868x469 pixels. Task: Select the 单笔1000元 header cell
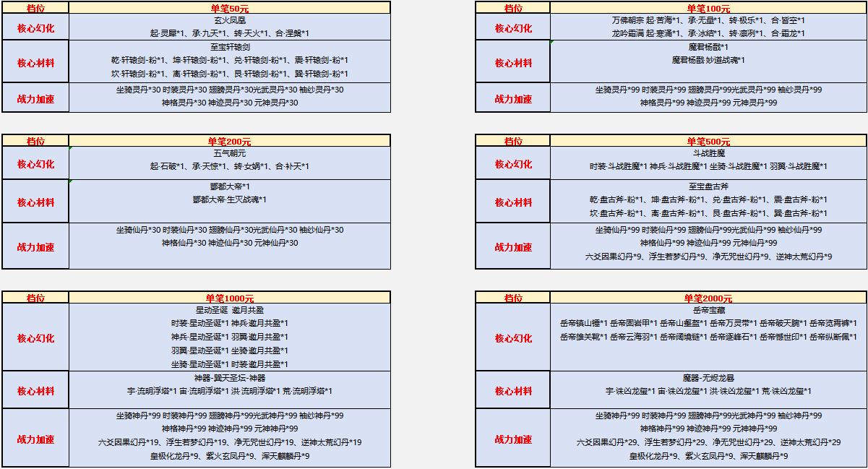(230, 298)
